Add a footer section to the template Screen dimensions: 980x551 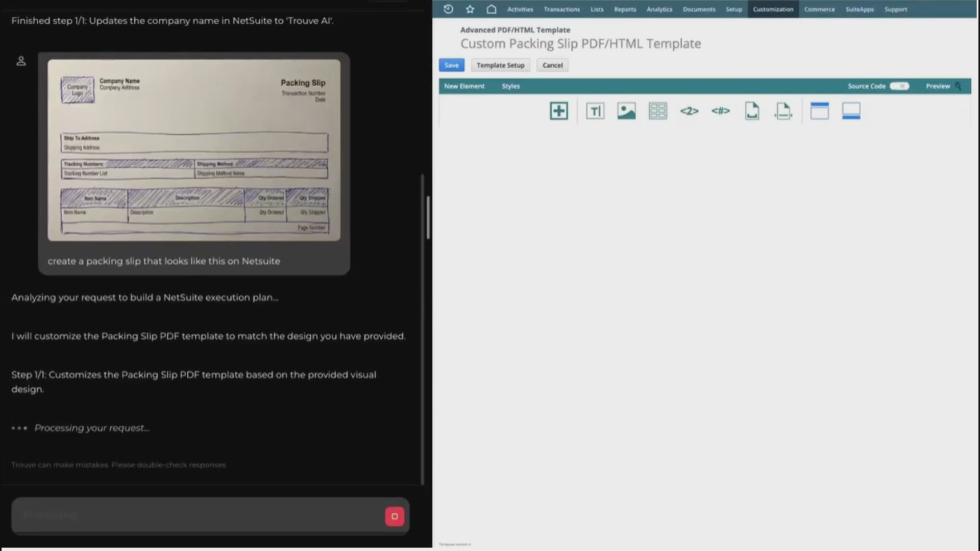[851, 111]
